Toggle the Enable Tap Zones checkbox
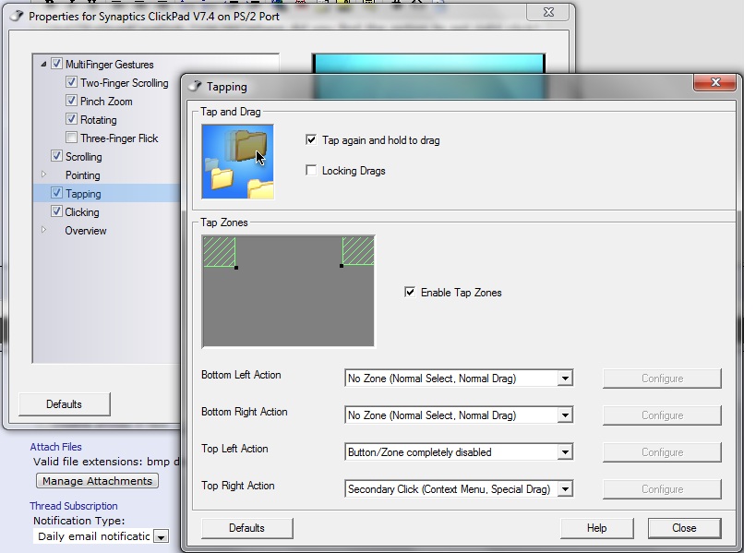756x553 pixels. tap(410, 292)
